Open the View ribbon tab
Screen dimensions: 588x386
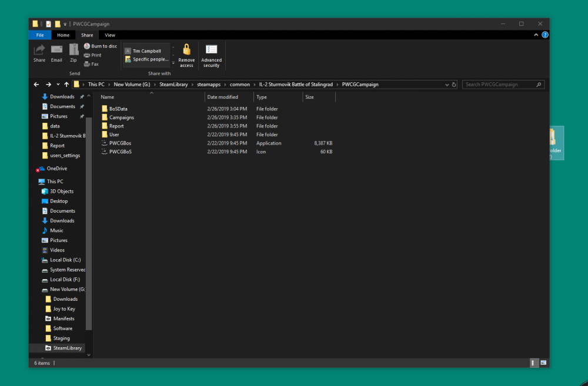[110, 35]
